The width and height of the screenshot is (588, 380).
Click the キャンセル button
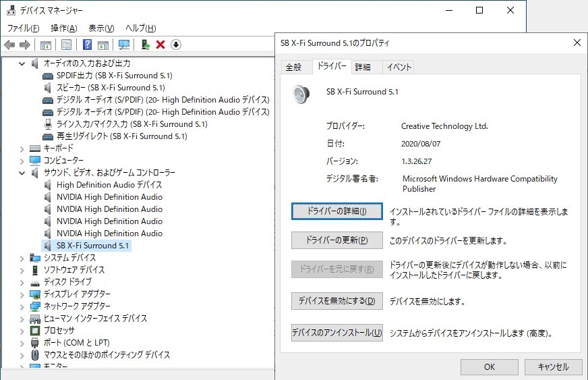[553, 367]
